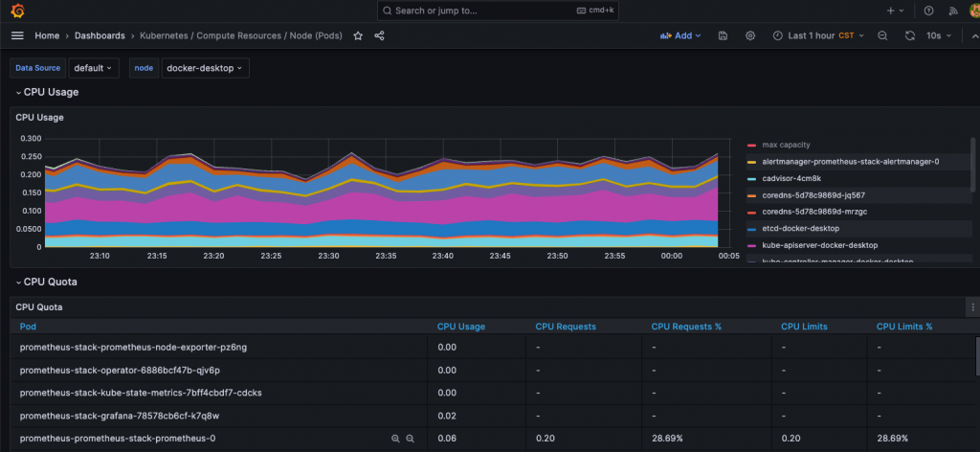Go to Dashboards breadcrumb

(x=100, y=35)
